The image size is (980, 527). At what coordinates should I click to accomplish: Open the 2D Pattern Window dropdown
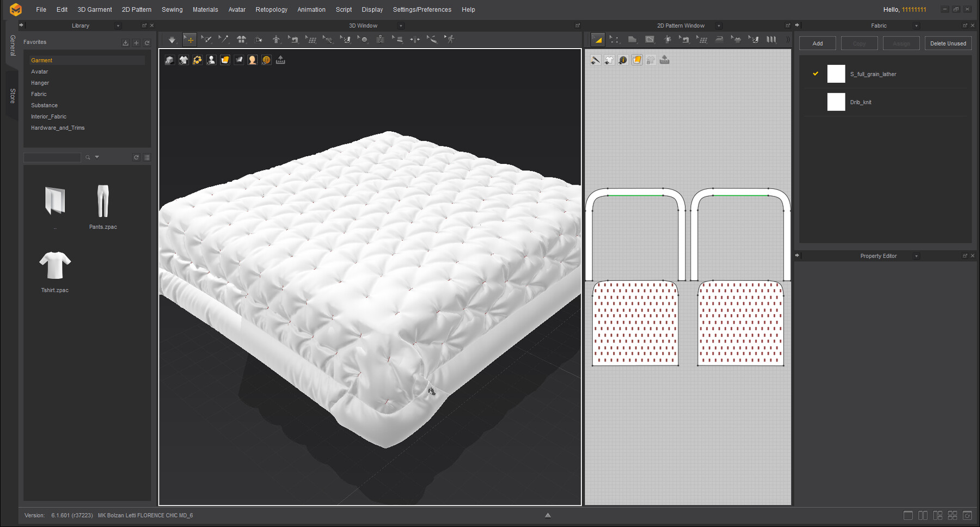tap(719, 25)
